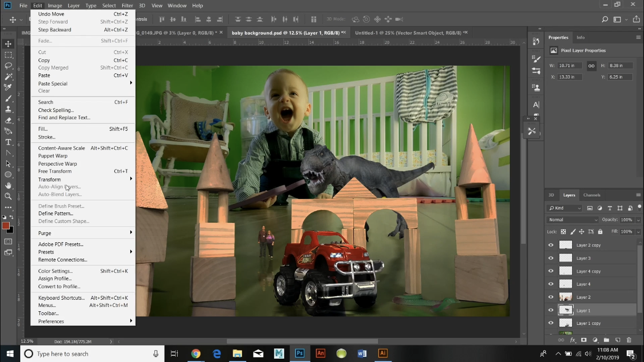Activate the baby background.psd document tab

[288, 32]
